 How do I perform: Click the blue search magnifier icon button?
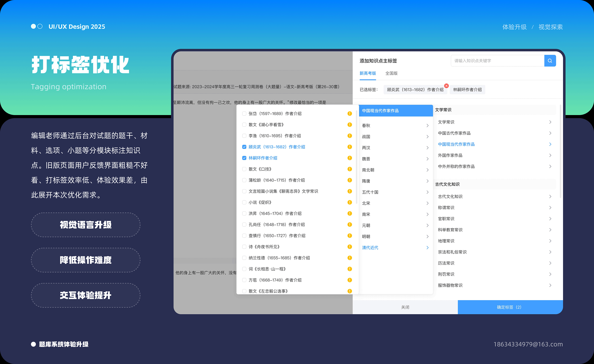point(550,61)
